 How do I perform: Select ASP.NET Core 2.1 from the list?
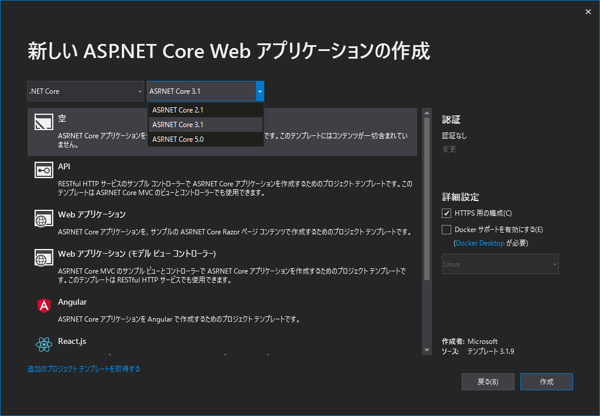(205, 110)
